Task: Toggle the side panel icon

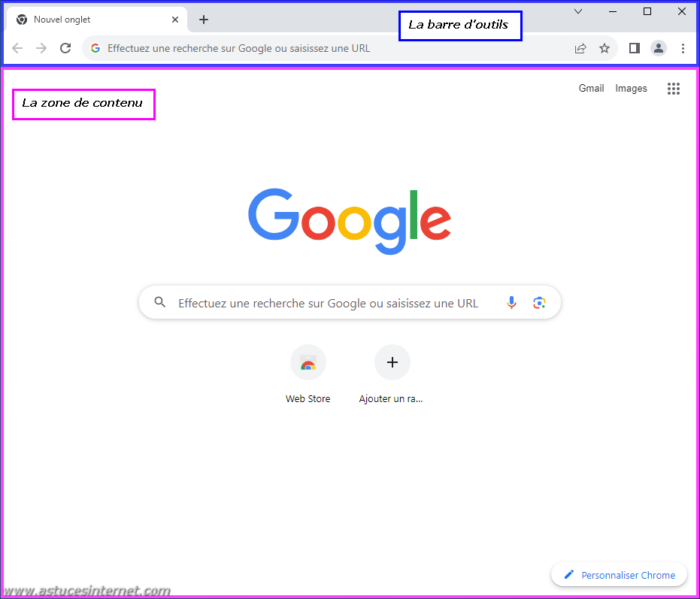Action: coord(635,48)
